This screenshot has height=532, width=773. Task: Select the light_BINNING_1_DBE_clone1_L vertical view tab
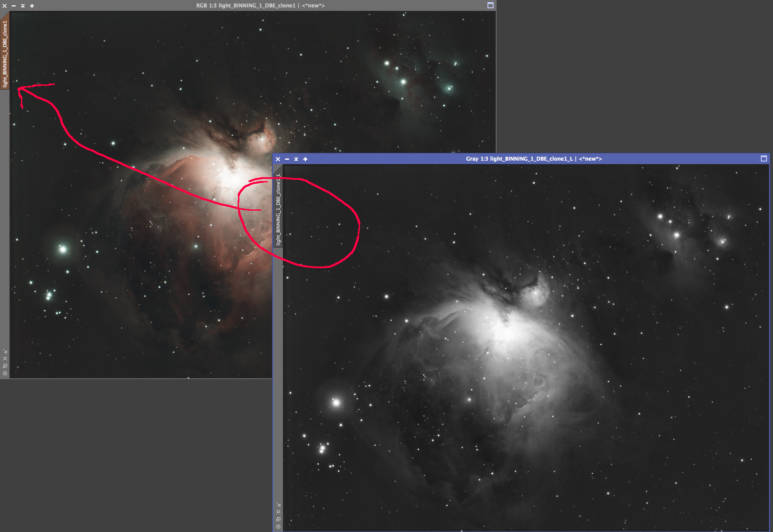pyautogui.click(x=278, y=210)
